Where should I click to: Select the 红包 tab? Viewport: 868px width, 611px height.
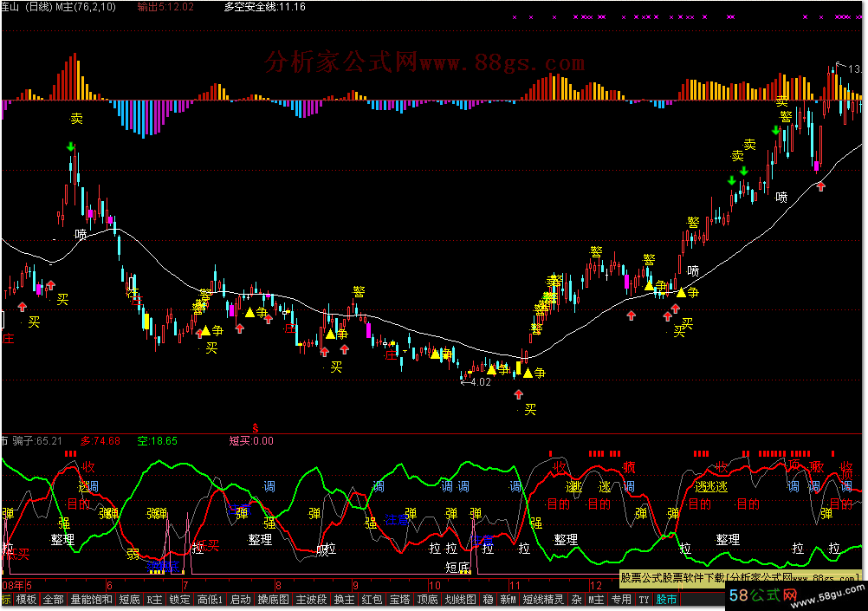[372, 600]
